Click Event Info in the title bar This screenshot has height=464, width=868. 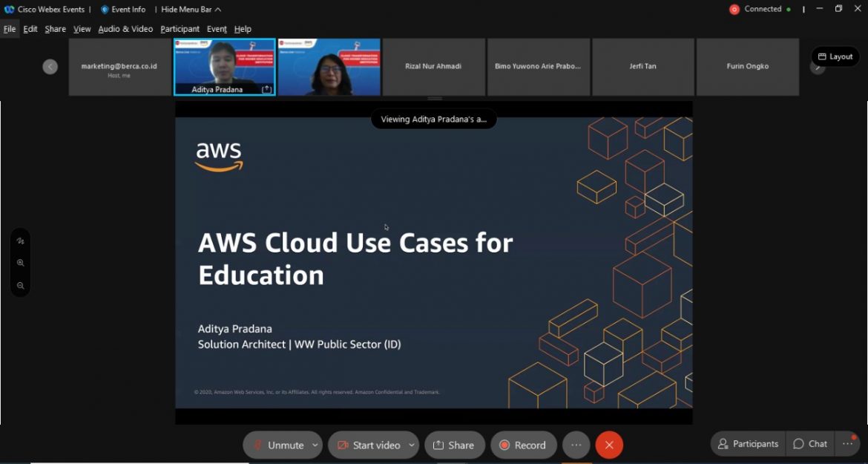pos(123,10)
